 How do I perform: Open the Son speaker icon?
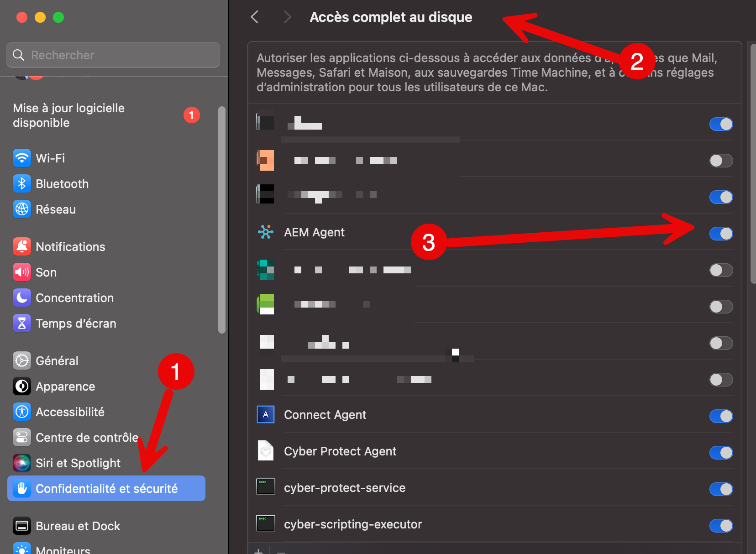[x=21, y=272]
